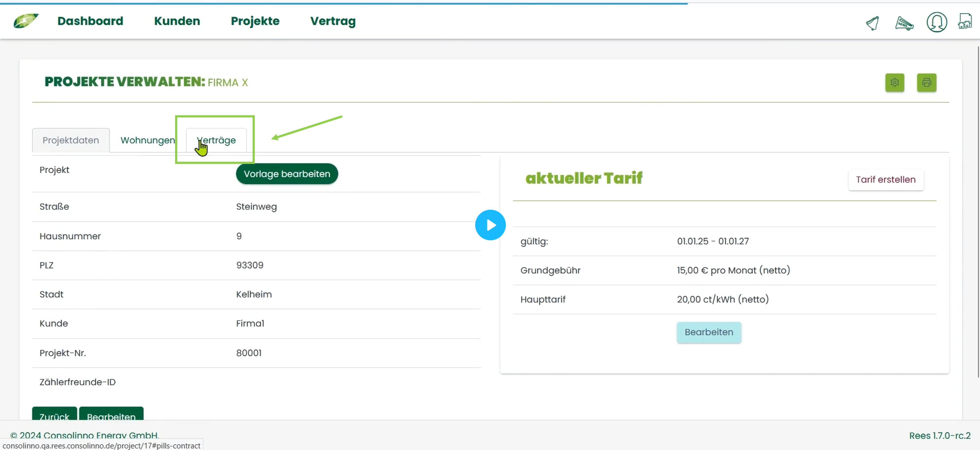Go to Vertrag in the navigation bar

click(x=333, y=21)
